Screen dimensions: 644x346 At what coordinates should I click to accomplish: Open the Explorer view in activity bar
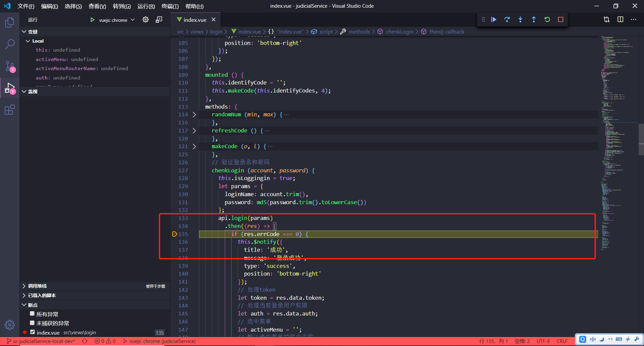point(10,22)
